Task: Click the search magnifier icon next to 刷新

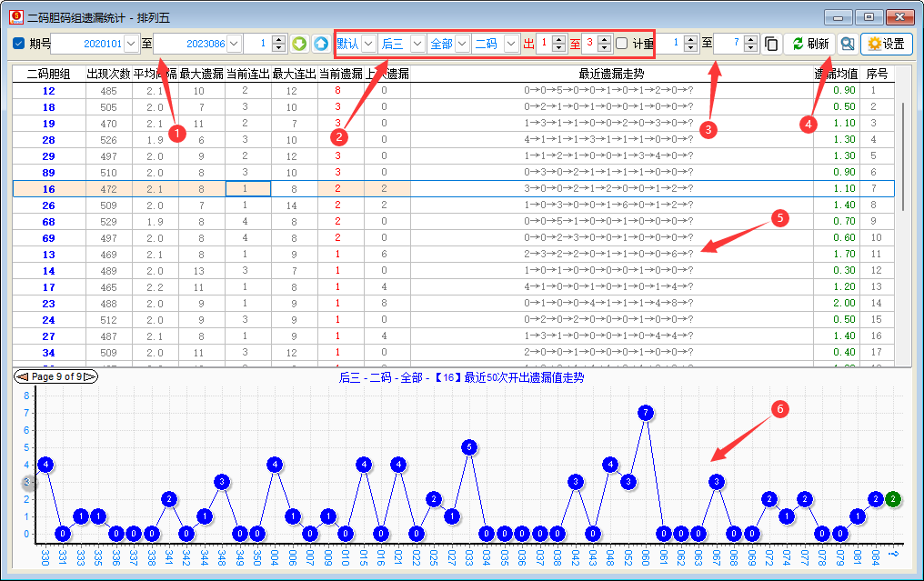Action: pyautogui.click(x=847, y=44)
